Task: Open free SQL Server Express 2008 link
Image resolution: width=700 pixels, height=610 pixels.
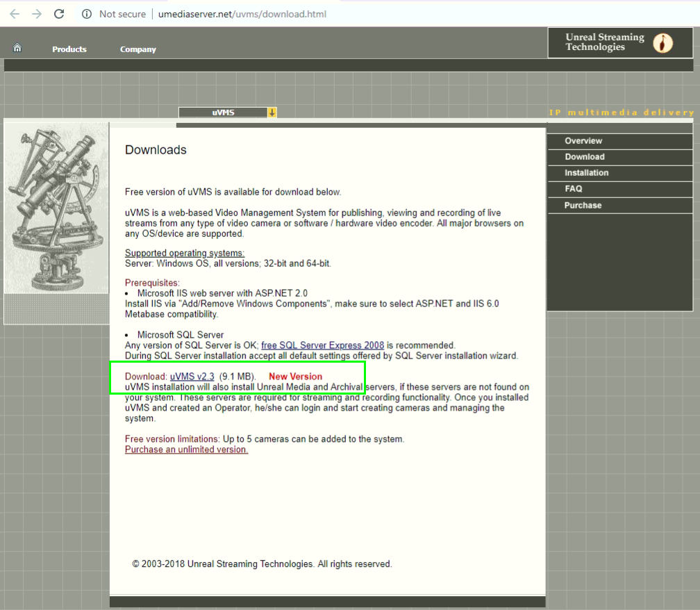Action: tap(322, 345)
